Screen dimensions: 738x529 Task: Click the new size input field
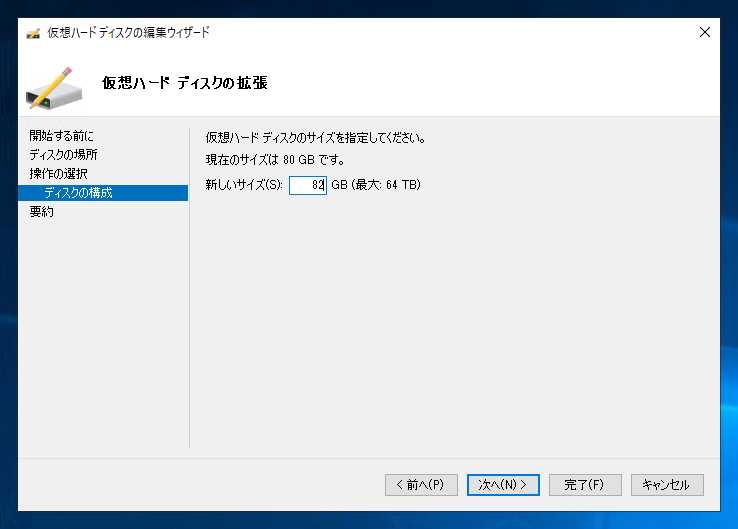(308, 185)
